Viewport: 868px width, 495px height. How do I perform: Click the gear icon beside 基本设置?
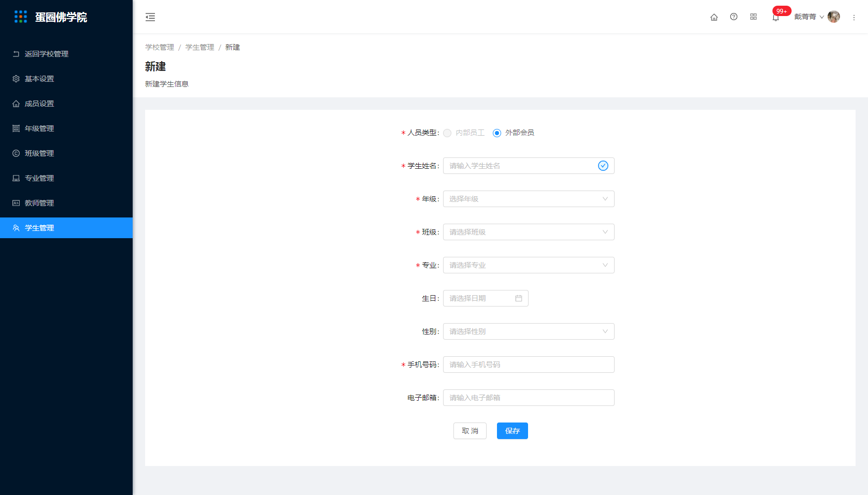(16, 79)
